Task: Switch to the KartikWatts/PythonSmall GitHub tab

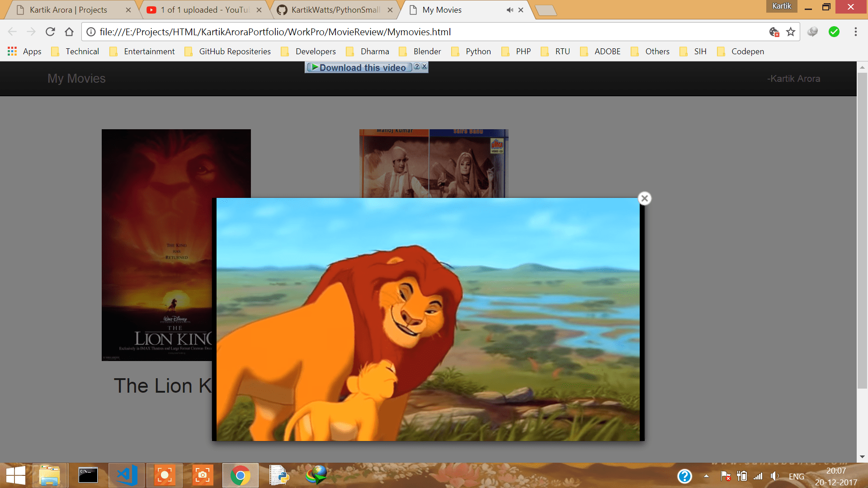Action: 335,10
